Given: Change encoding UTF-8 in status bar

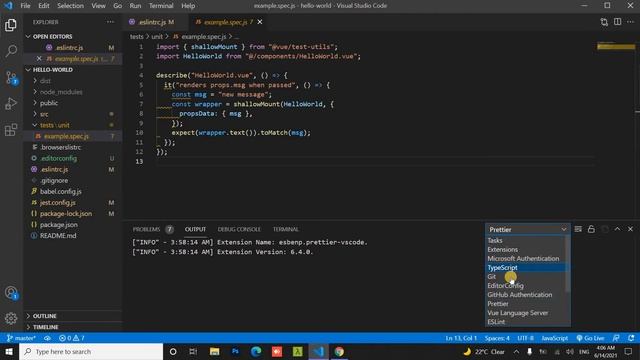Looking at the screenshot, I should pyautogui.click(x=525, y=338).
